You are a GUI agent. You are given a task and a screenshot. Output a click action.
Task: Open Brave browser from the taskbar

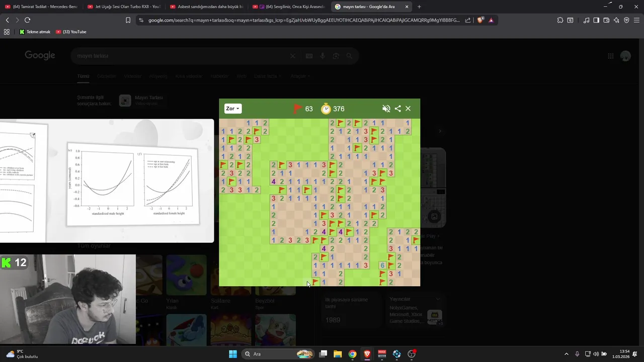click(367, 354)
